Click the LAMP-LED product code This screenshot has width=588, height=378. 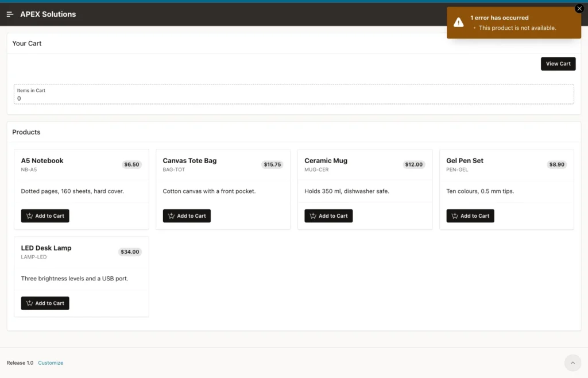pyautogui.click(x=34, y=257)
